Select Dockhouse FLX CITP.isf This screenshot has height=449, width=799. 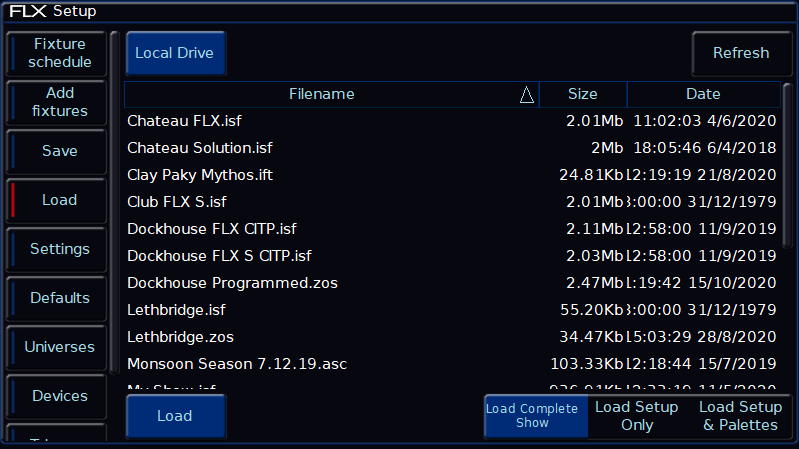click(x=451, y=229)
